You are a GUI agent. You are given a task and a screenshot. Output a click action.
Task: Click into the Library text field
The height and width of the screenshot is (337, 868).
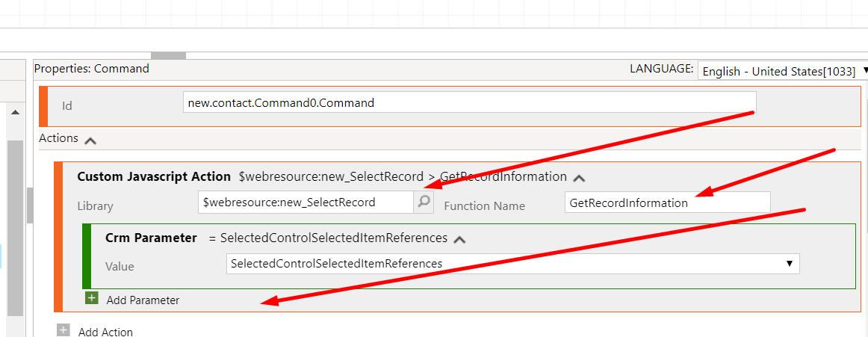306,202
